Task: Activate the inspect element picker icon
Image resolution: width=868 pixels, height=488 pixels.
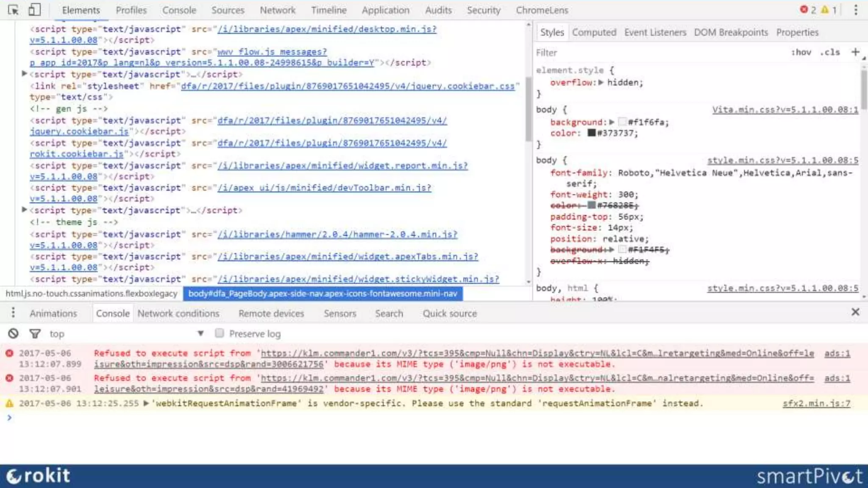Action: point(13,10)
